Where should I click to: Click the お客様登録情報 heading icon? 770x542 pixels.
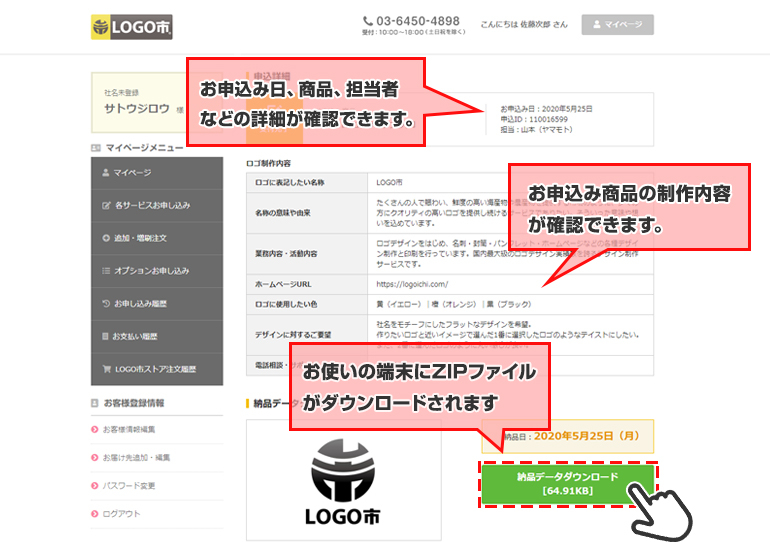(95, 403)
